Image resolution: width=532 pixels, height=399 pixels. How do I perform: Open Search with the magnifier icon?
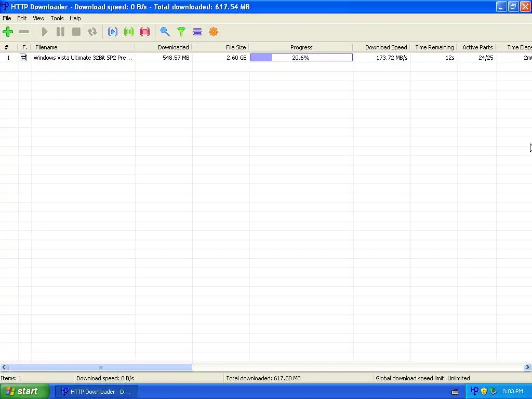[x=165, y=32]
